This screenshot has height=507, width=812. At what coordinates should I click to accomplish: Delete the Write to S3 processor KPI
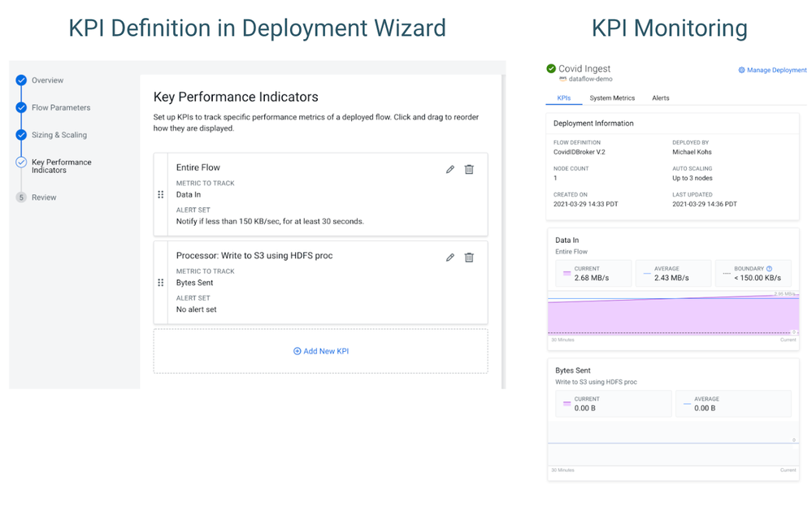point(469,258)
